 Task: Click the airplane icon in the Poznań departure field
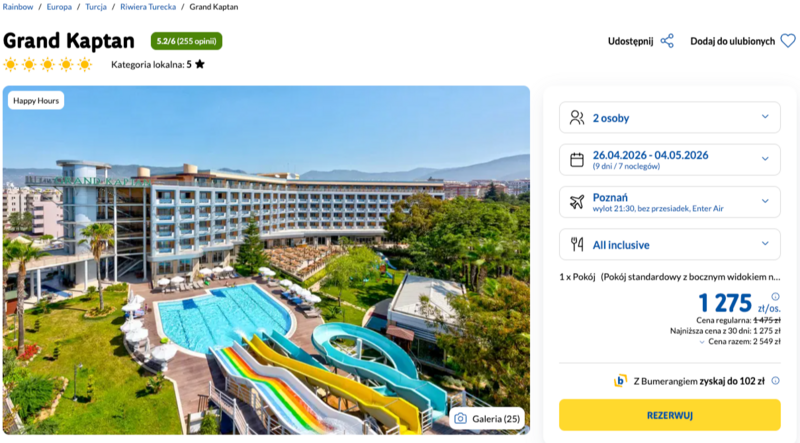[x=577, y=201]
